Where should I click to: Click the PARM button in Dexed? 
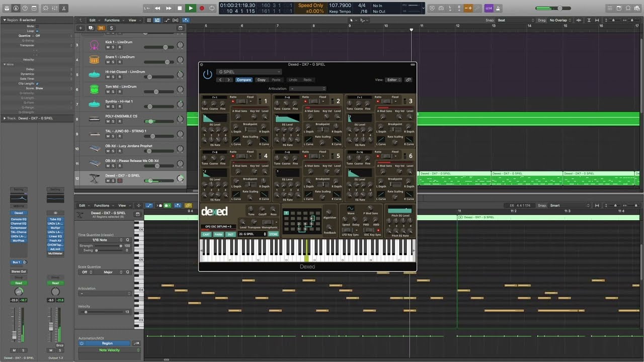coord(218,234)
